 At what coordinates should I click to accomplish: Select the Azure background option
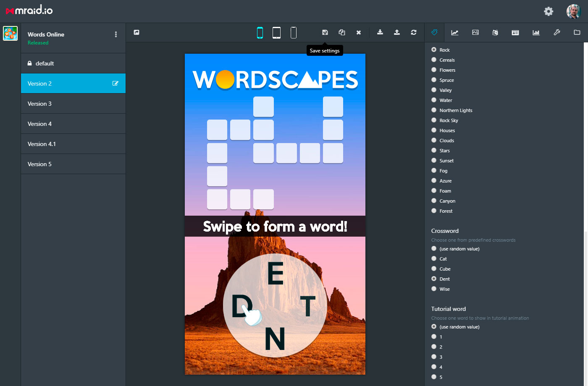(434, 180)
